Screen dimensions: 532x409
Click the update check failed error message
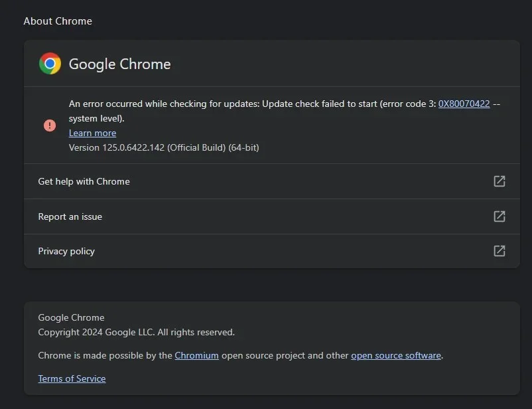(285, 111)
